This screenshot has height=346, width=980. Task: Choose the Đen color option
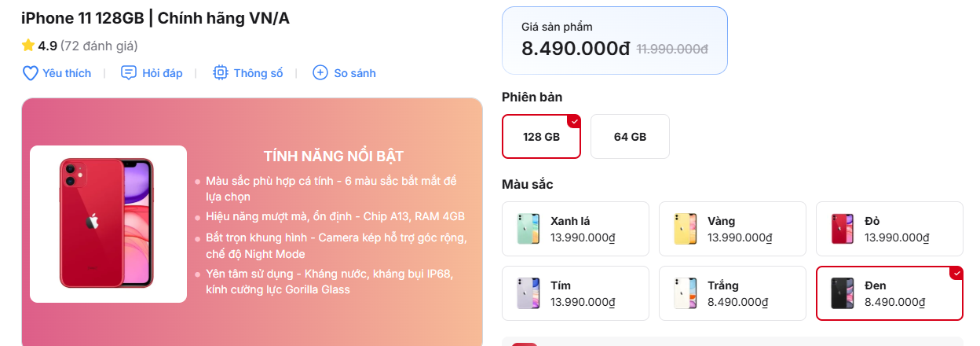pyautogui.click(x=890, y=293)
